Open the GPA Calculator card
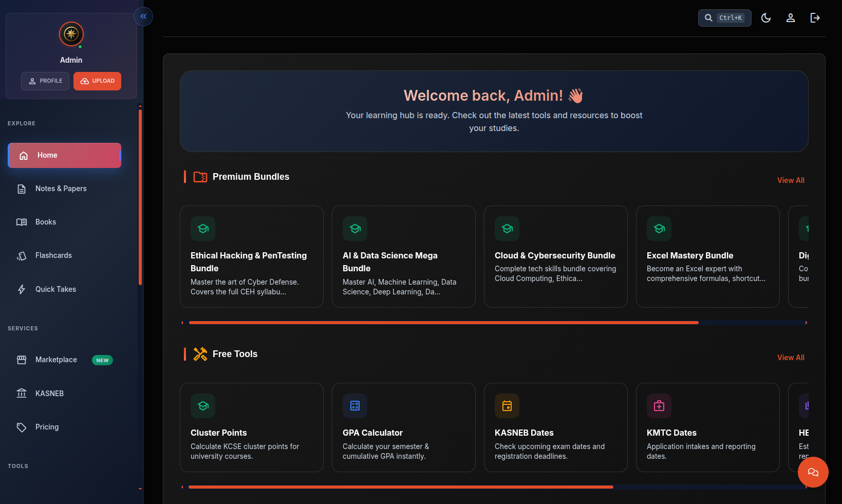The height and width of the screenshot is (504, 842). click(x=404, y=427)
